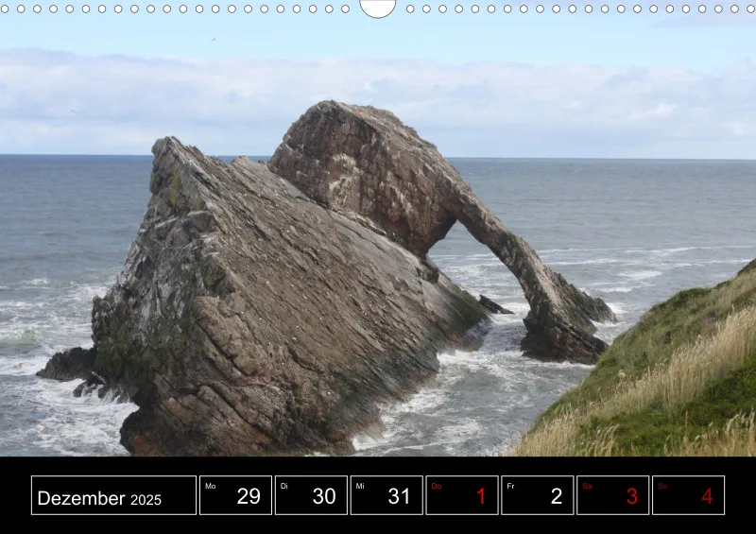Screen dimensions: 756x534
Task: Select the red Thursday 1 day cell
Action: click(462, 495)
